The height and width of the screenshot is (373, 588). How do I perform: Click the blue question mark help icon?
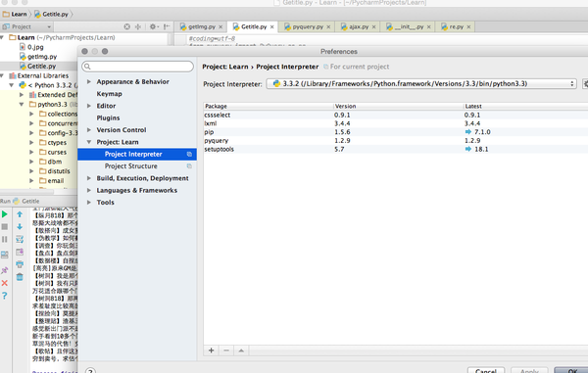[x=5, y=296]
